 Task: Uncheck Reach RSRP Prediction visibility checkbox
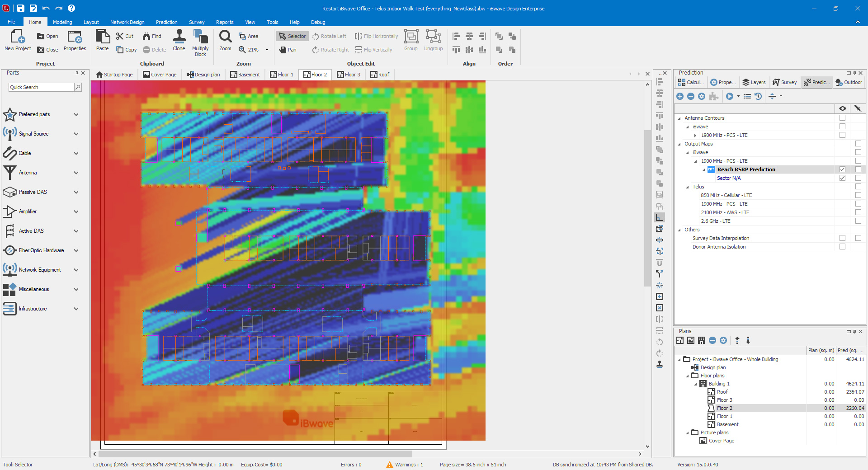[x=842, y=169]
